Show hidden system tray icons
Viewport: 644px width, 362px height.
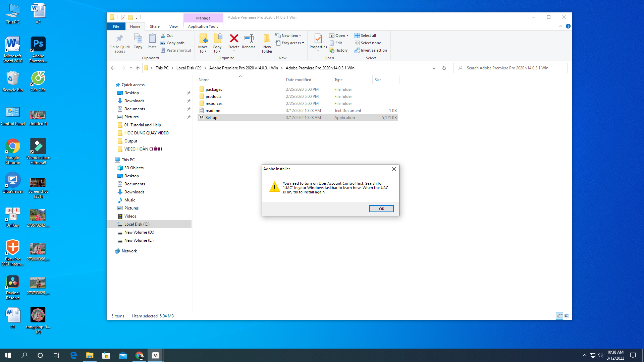point(584,355)
